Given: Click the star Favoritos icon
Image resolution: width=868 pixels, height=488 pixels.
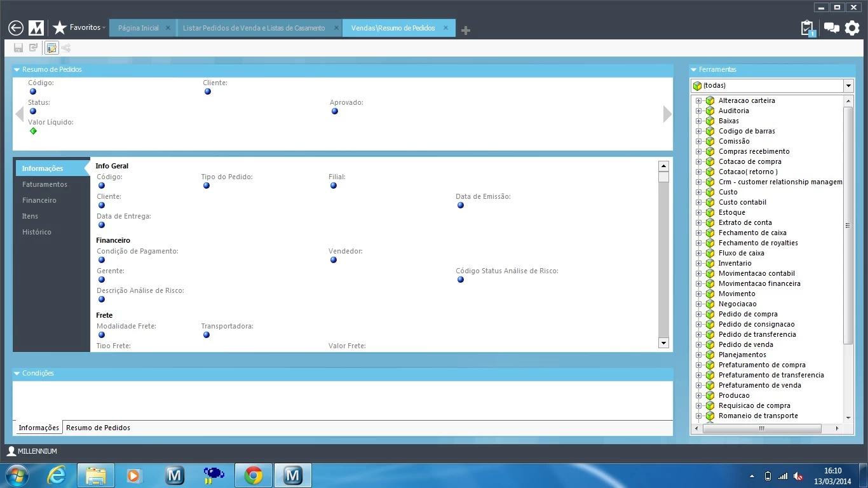Looking at the screenshot, I should 60,28.
